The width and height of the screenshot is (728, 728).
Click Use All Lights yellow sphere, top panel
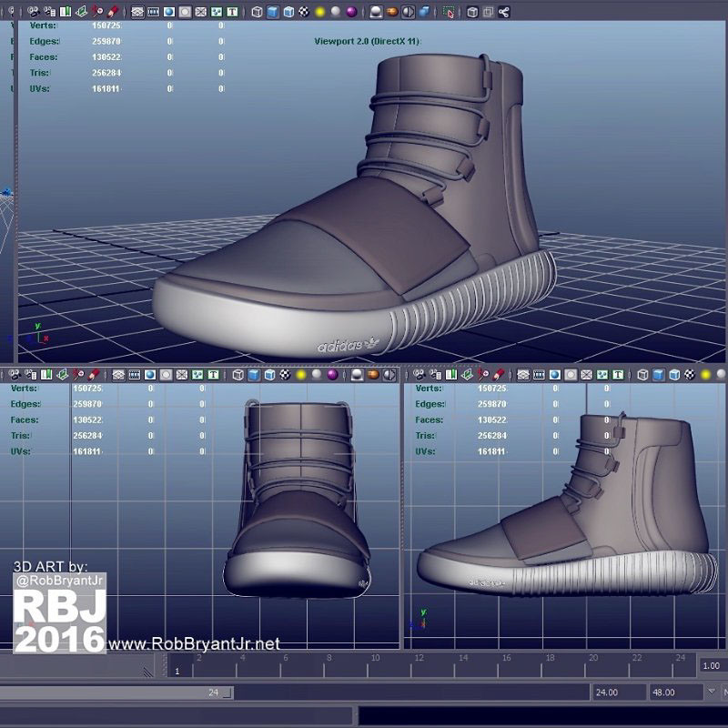(320, 12)
